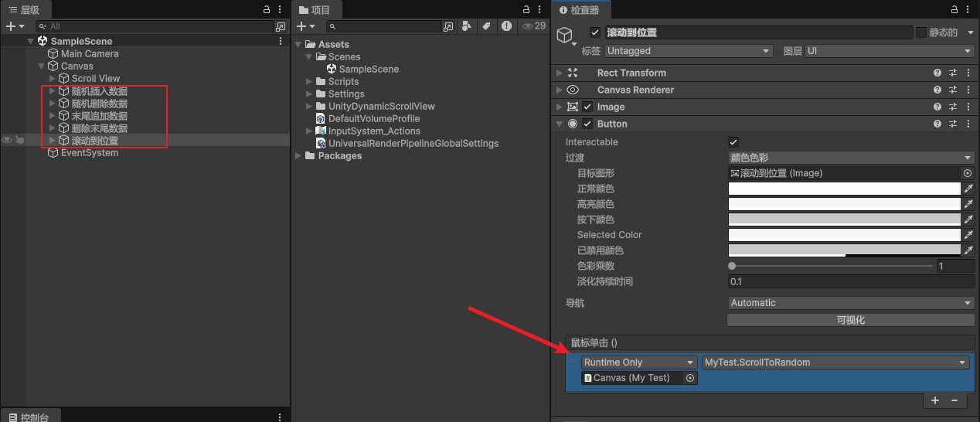This screenshot has width=980, height=422.
Task: Click the 可视化 button
Action: [851, 320]
